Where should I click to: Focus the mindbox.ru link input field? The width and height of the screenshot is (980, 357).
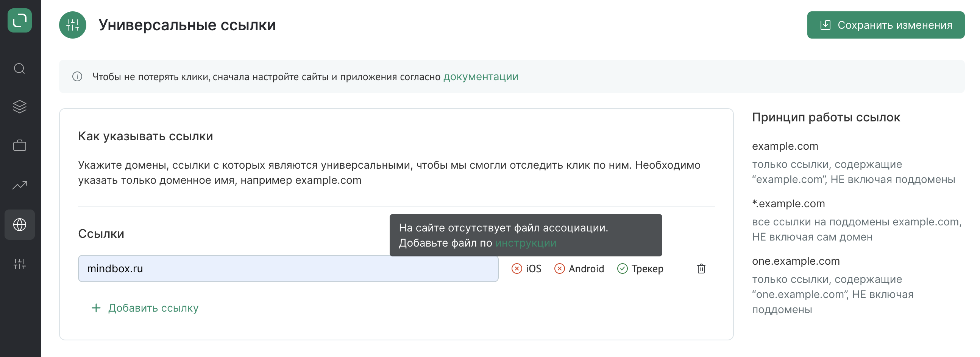click(x=288, y=269)
